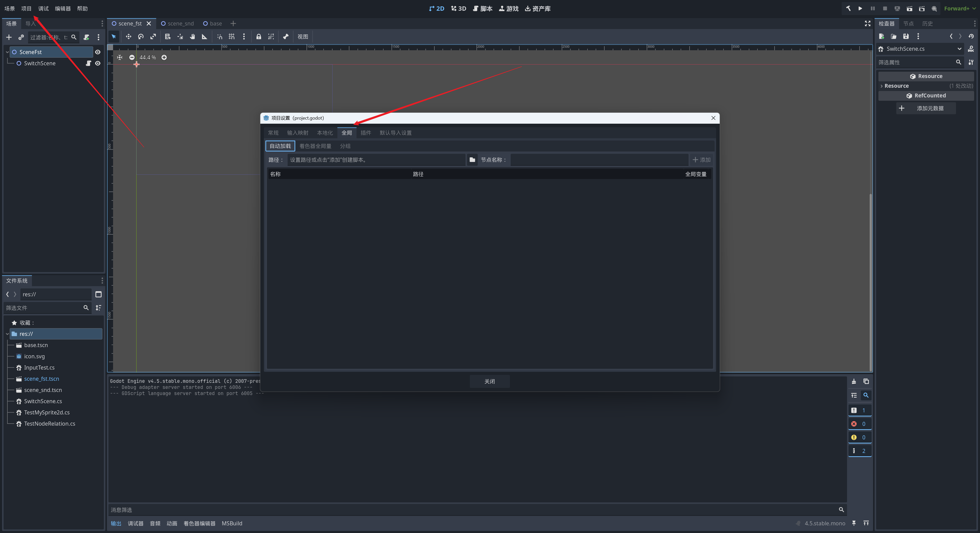Browse path with the folder icon in dialog

click(472, 160)
